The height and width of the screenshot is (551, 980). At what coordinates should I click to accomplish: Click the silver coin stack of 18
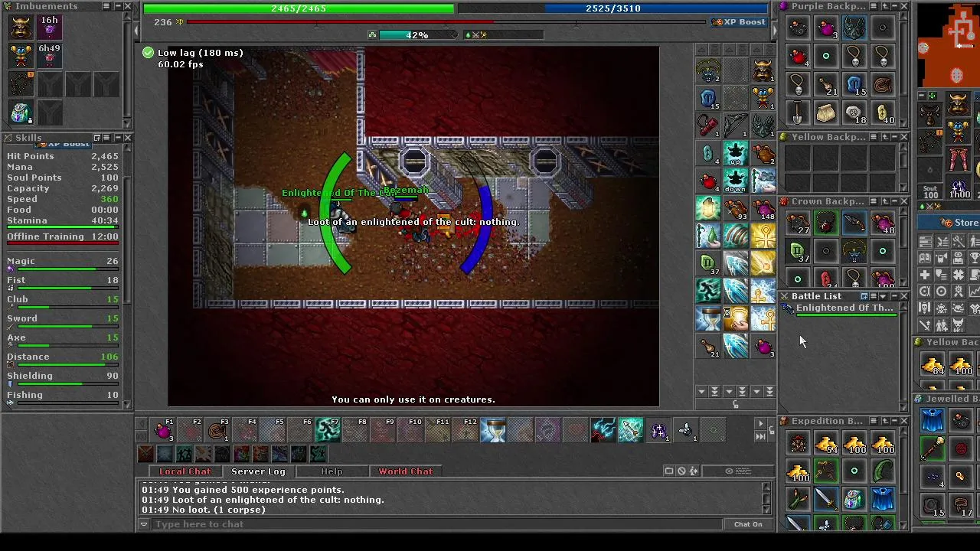tap(854, 113)
